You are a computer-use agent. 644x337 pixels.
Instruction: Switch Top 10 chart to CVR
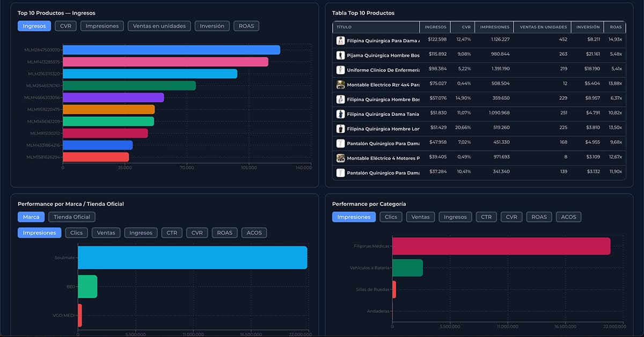(x=65, y=26)
